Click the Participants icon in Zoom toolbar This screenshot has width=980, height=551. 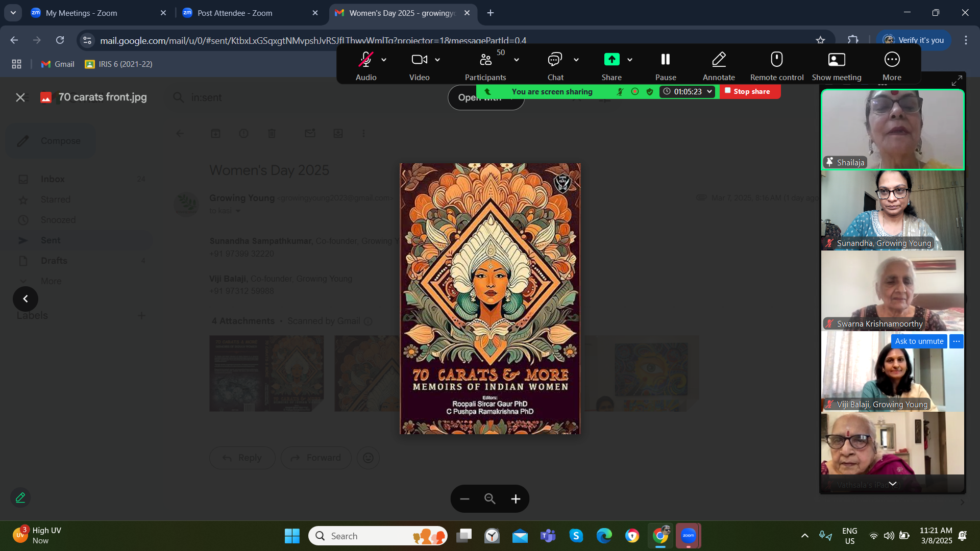[485, 60]
